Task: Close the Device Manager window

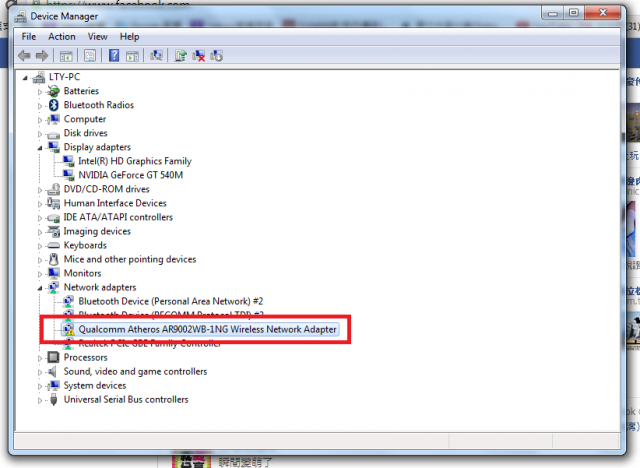Action: click(x=603, y=13)
